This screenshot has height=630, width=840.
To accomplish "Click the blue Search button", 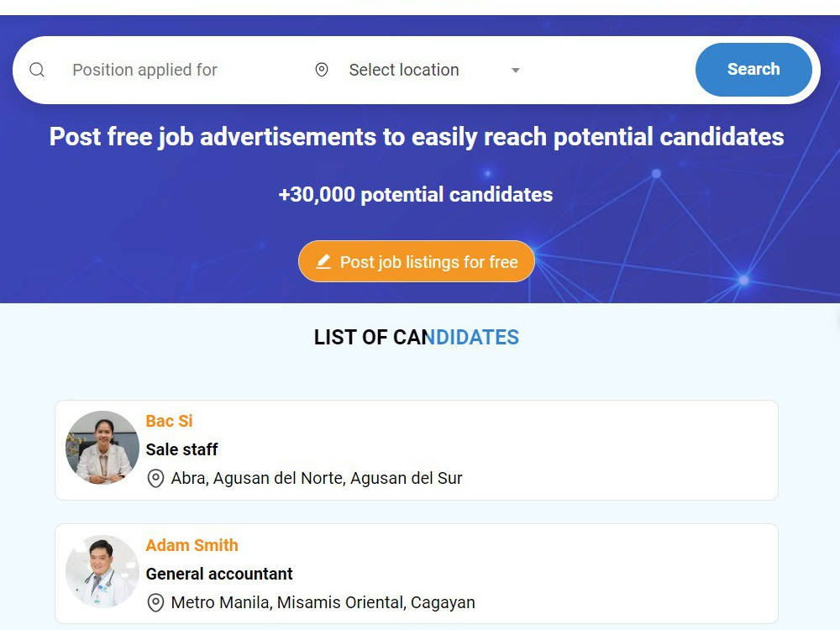I will click(753, 70).
